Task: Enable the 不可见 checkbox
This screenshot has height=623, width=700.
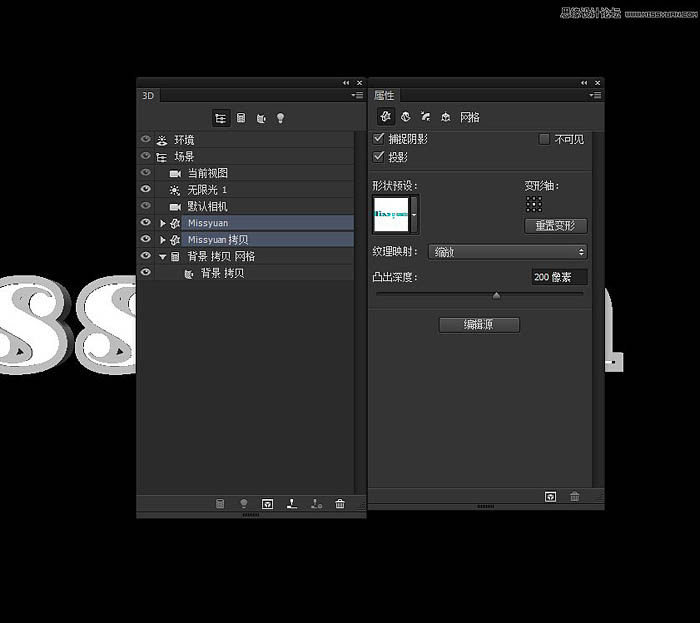Action: click(544, 139)
